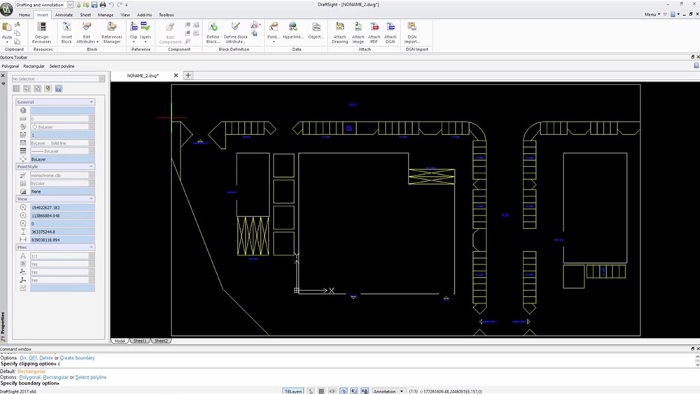Toggle the TBLayers status bar button
700x394 pixels.
pos(293,391)
